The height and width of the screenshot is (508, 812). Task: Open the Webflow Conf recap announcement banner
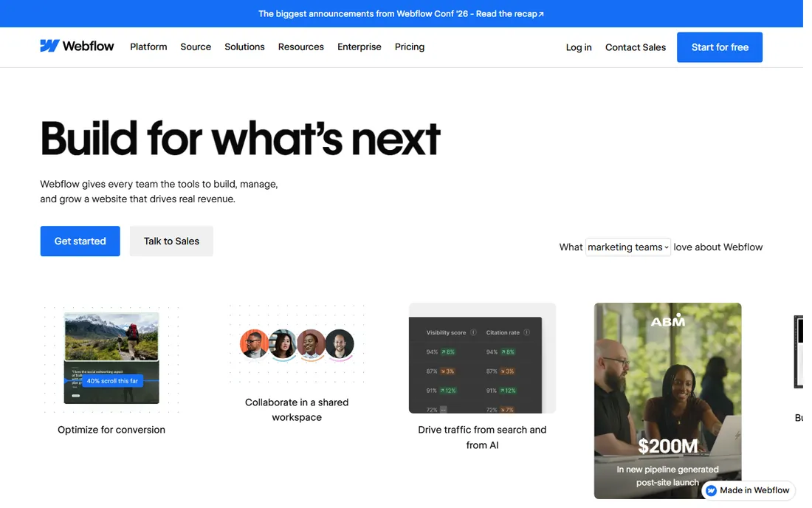(402, 13)
